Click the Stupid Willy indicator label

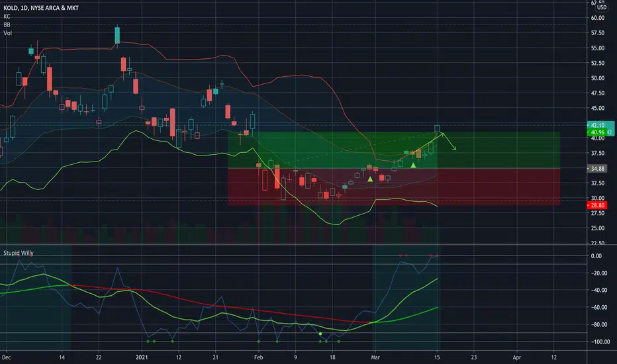[18, 253]
